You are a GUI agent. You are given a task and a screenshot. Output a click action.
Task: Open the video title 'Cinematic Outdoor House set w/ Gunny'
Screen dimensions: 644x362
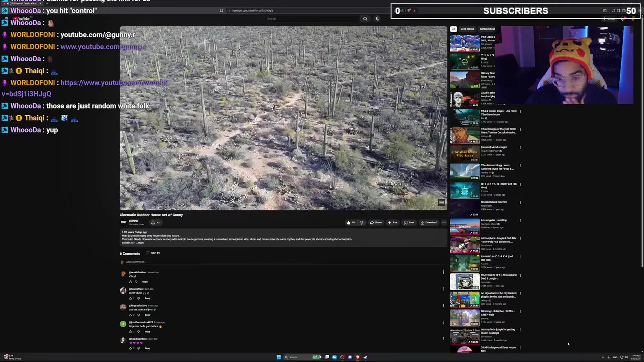coord(151,215)
